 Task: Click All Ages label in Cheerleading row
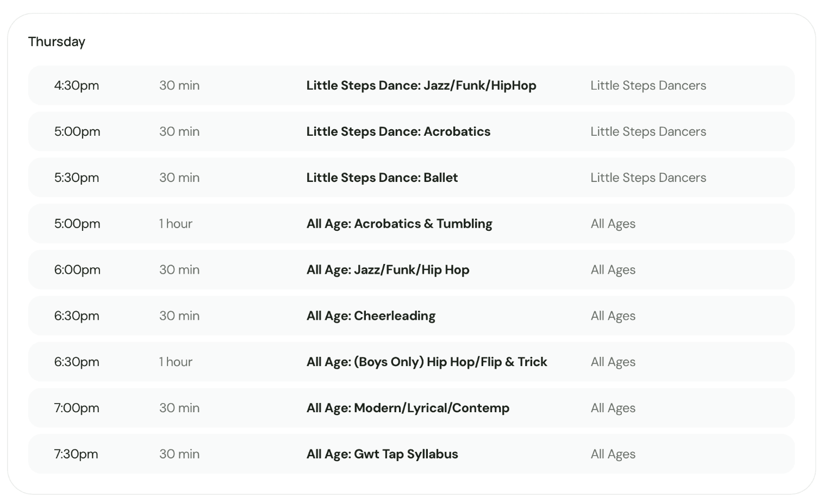[613, 316]
